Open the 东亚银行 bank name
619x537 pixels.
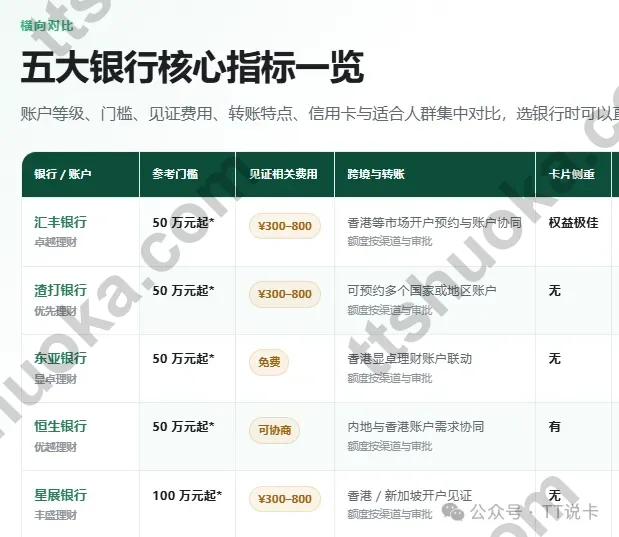[60, 358]
